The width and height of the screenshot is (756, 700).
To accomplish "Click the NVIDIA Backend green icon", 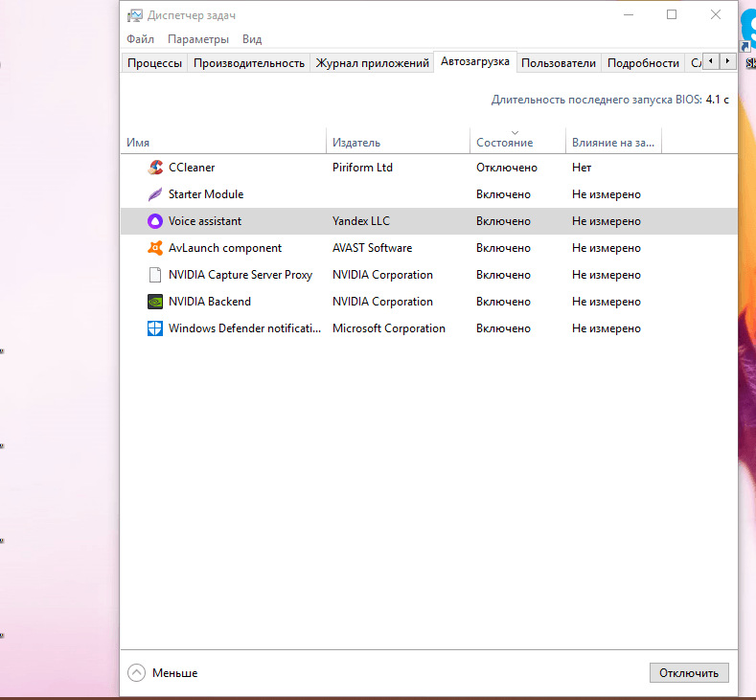I will coord(155,302).
